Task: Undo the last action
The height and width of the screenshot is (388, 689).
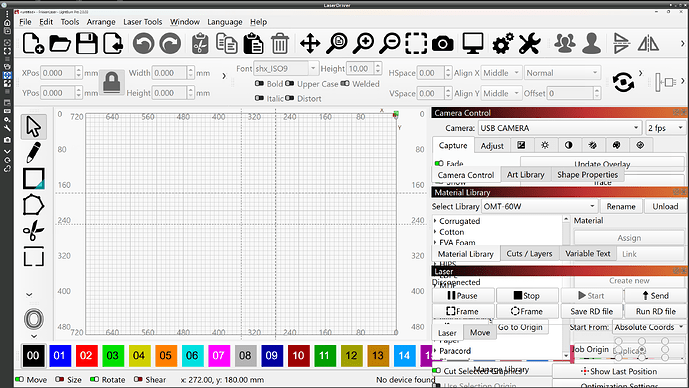Action: point(143,44)
